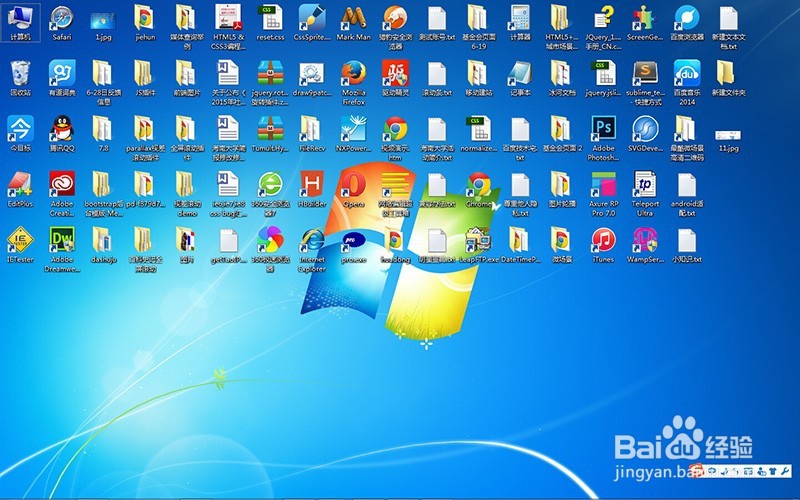The width and height of the screenshot is (800, 500).
Task: Launch the WampSer... shortcut
Action: click(645, 245)
